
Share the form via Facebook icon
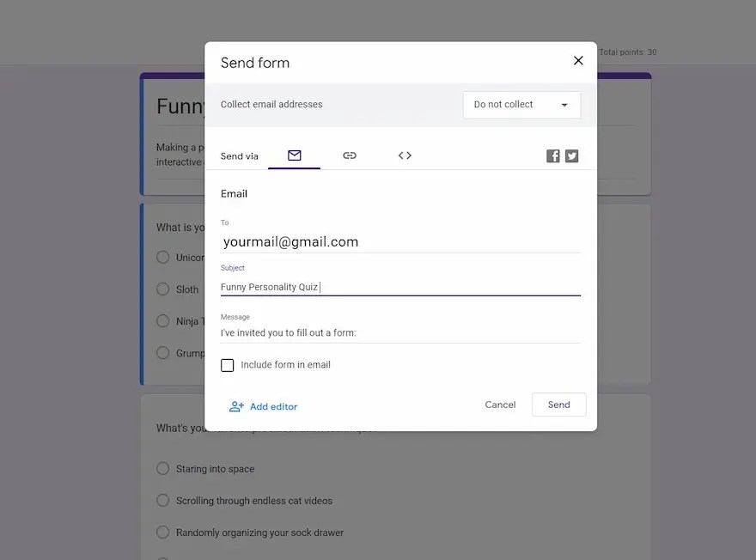552,155
